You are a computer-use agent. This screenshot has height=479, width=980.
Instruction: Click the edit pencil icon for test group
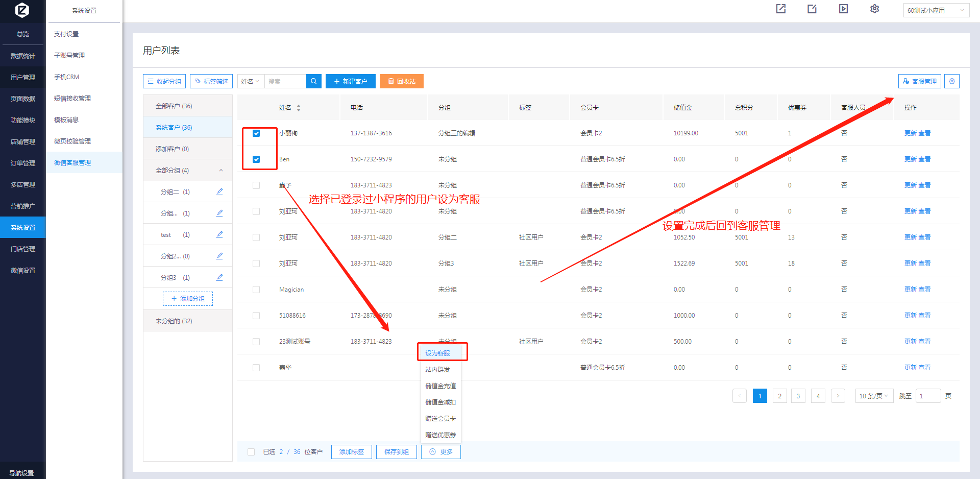point(219,234)
